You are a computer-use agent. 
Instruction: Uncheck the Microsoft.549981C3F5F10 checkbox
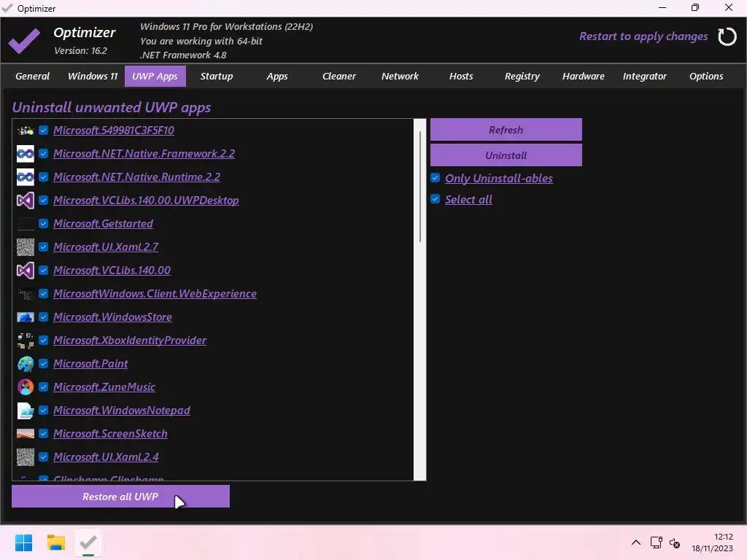coord(43,131)
